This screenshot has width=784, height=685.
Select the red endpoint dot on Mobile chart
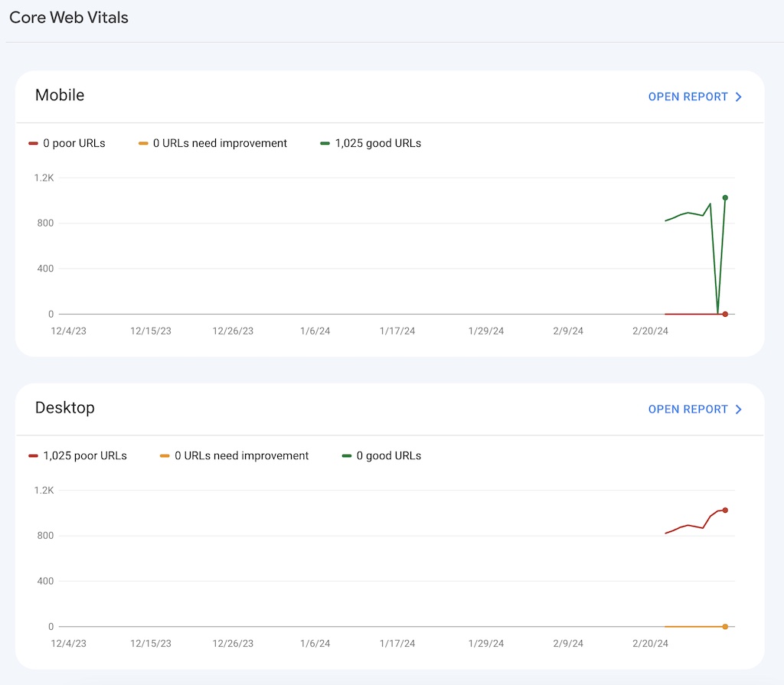click(725, 314)
